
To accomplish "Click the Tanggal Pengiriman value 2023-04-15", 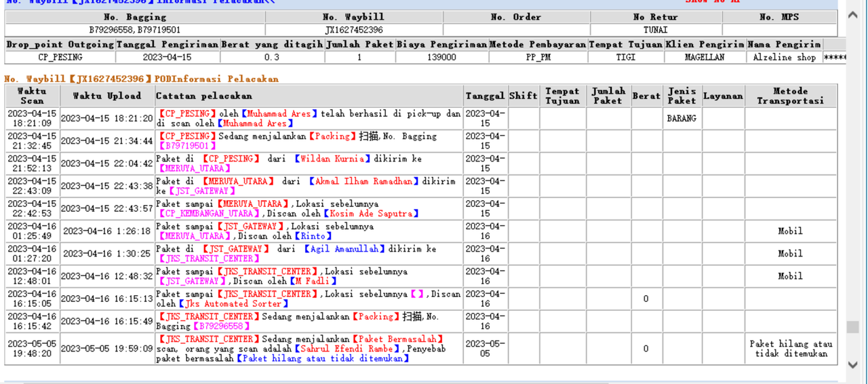I will coord(167,58).
